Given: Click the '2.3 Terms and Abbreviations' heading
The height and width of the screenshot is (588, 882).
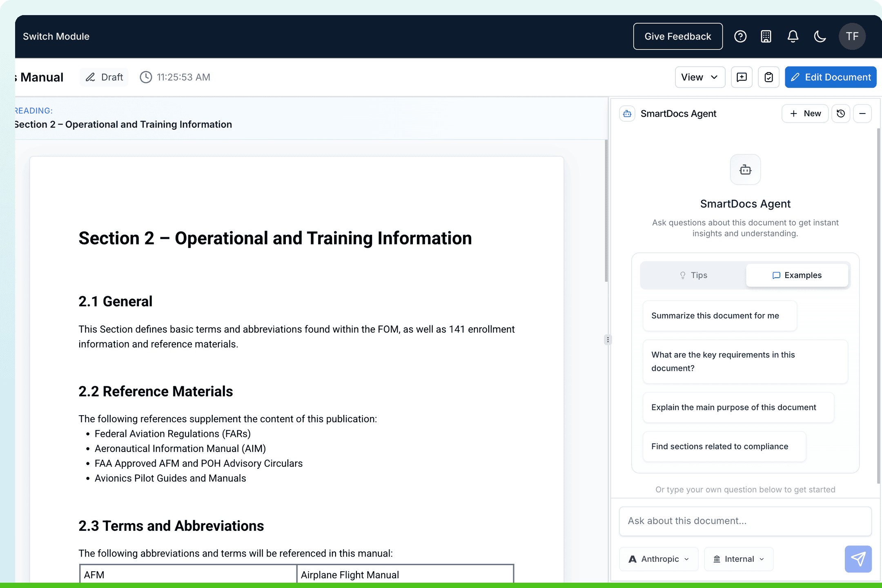Looking at the screenshot, I should coord(171,526).
